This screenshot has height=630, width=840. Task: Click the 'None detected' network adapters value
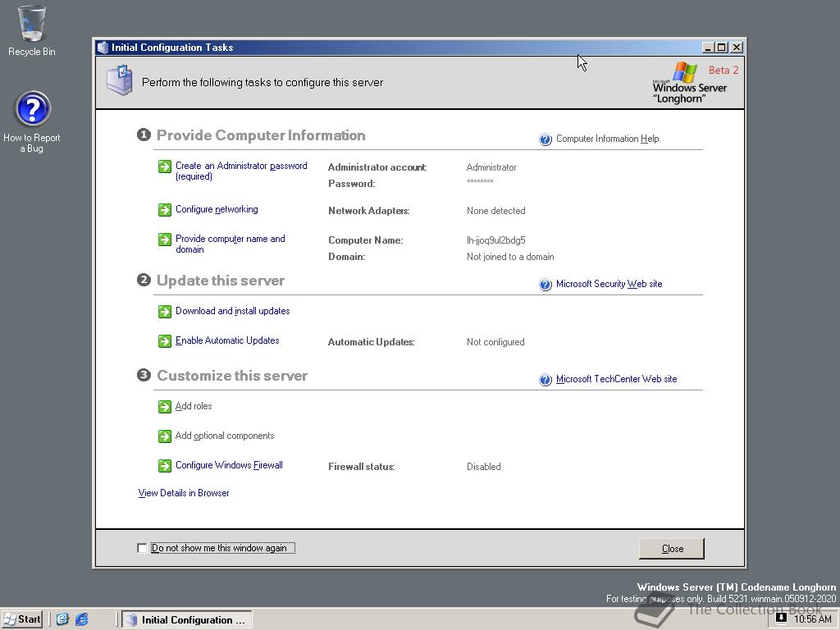point(495,211)
